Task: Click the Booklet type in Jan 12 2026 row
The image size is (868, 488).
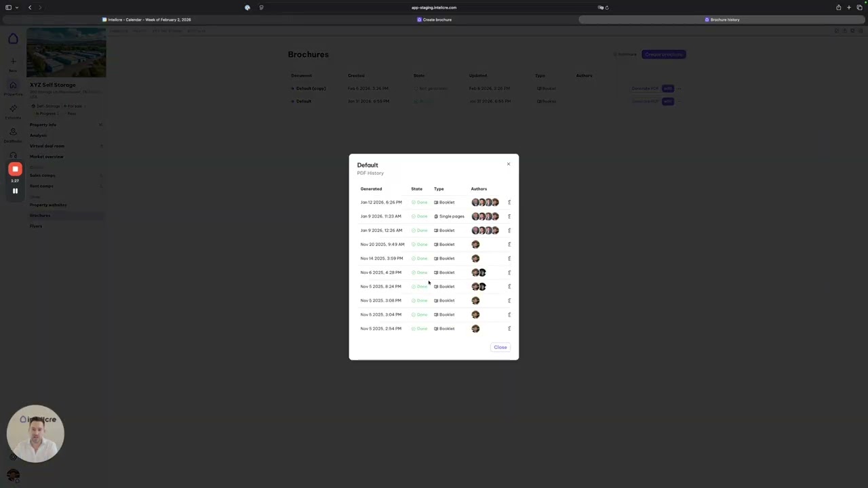Action: (x=445, y=202)
